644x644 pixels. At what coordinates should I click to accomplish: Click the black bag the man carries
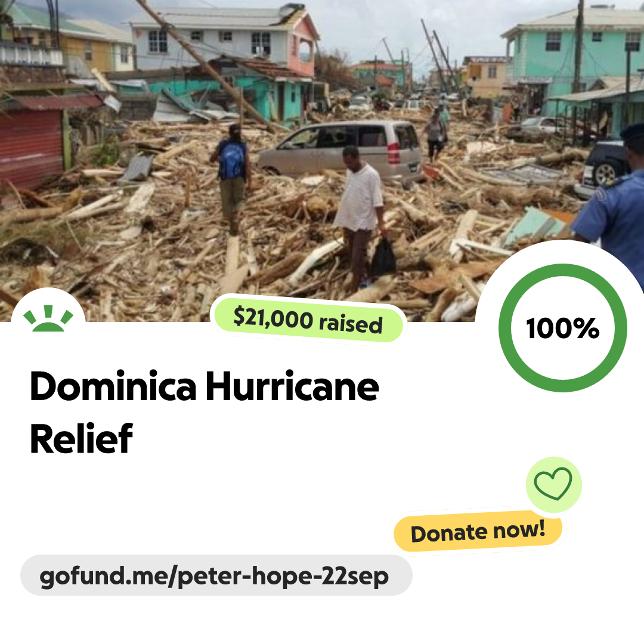coord(383,258)
